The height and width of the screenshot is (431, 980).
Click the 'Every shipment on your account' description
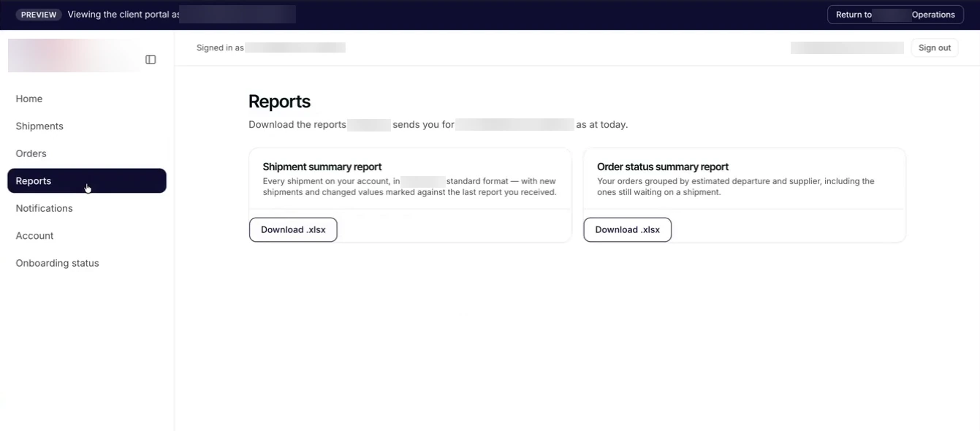click(x=409, y=187)
